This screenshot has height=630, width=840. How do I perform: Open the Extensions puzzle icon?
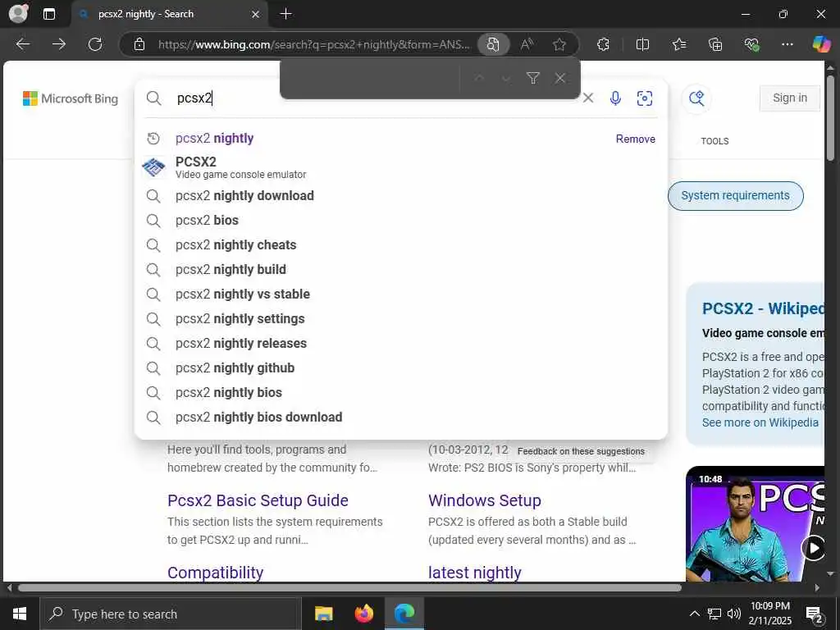tap(603, 44)
